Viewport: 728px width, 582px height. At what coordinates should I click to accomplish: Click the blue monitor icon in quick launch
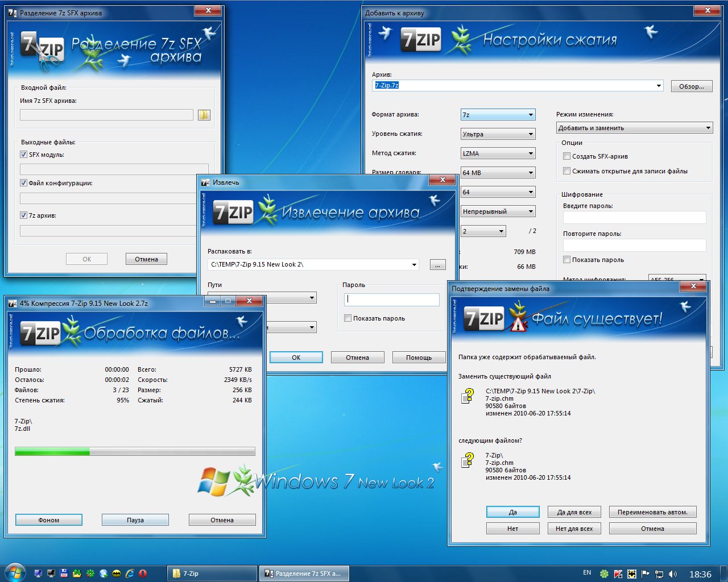point(38,573)
